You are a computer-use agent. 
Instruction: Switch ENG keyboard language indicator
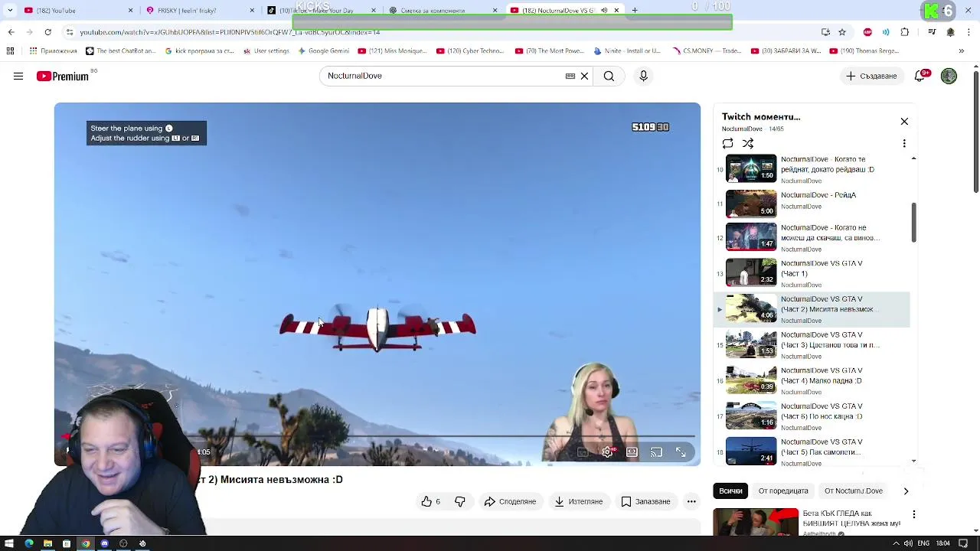click(923, 543)
